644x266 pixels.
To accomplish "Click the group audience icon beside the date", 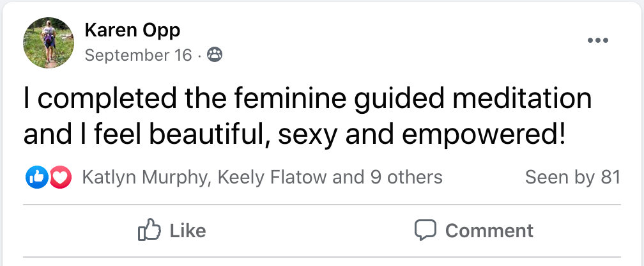I will (x=215, y=56).
